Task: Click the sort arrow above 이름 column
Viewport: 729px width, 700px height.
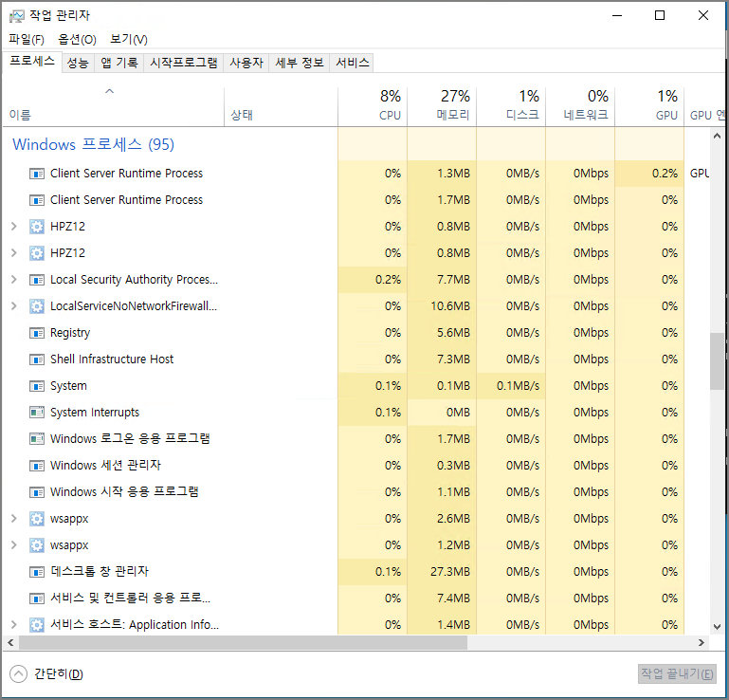Action: point(110,91)
